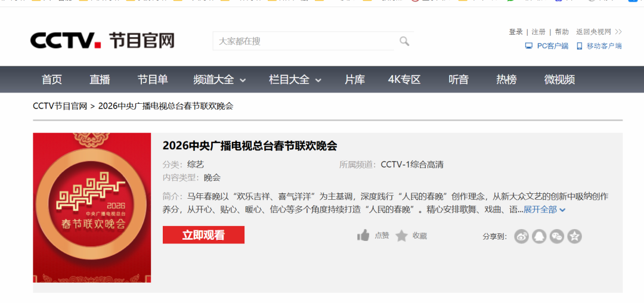
Task: Click the 点赞 text label
Action: pos(382,236)
